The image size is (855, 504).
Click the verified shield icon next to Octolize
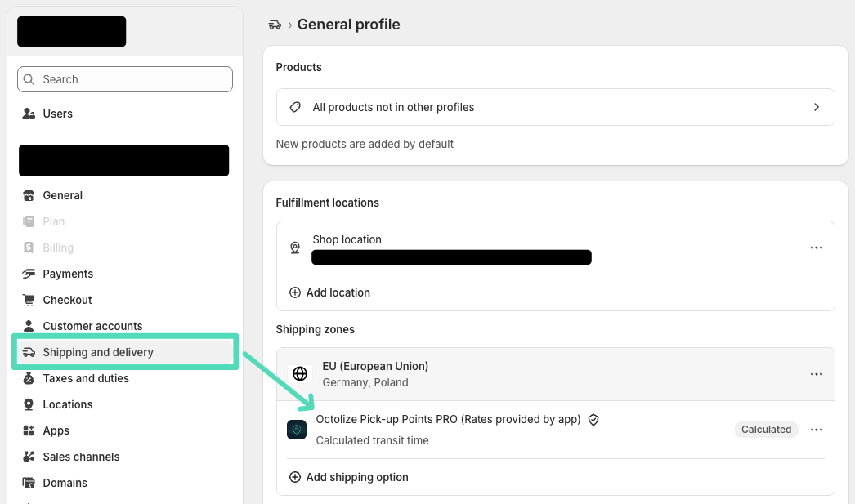593,420
